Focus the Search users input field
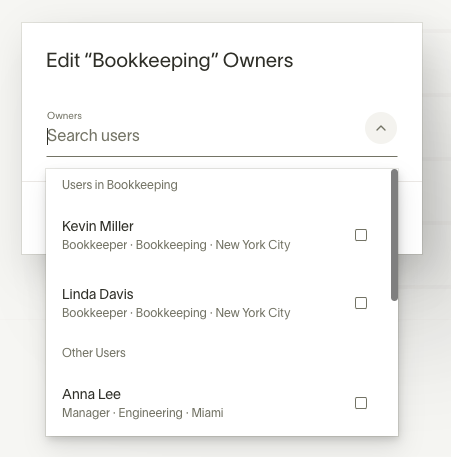Viewport: 451px width, 457px height. coord(203,136)
